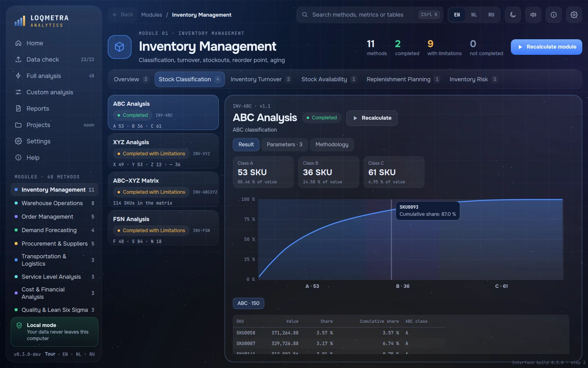This screenshot has width=588, height=368.
Task: Toggle dark mode with moon icon
Action: click(513, 15)
